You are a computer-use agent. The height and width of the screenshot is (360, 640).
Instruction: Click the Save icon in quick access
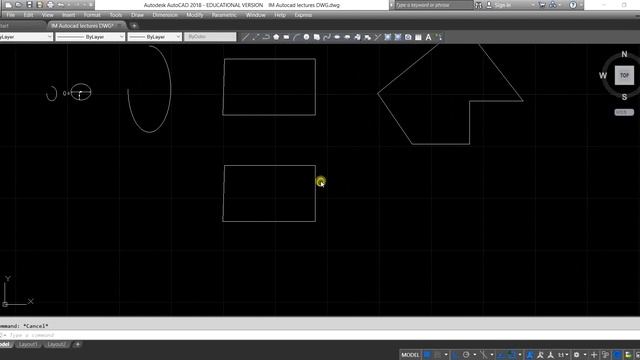[29, 5]
